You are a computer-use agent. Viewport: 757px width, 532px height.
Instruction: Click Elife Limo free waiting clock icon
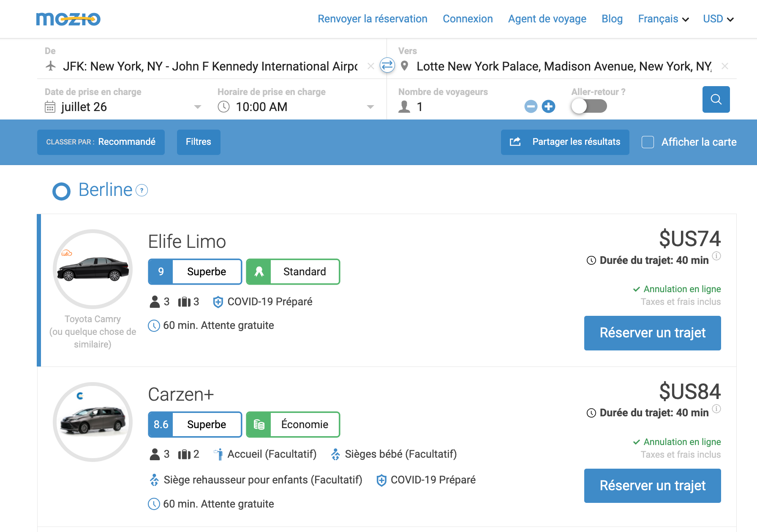pos(154,326)
